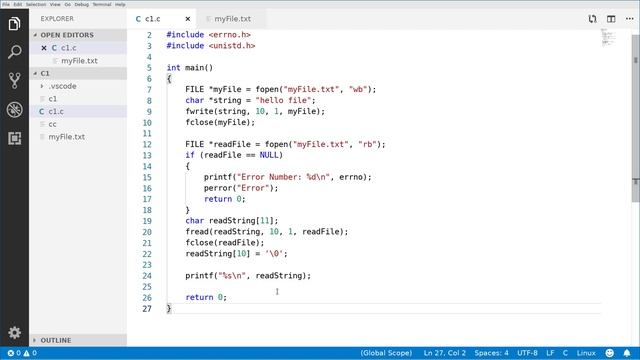The width and height of the screenshot is (640, 360).
Task: Click the C file icon on c1.c tab
Action: 138,19
